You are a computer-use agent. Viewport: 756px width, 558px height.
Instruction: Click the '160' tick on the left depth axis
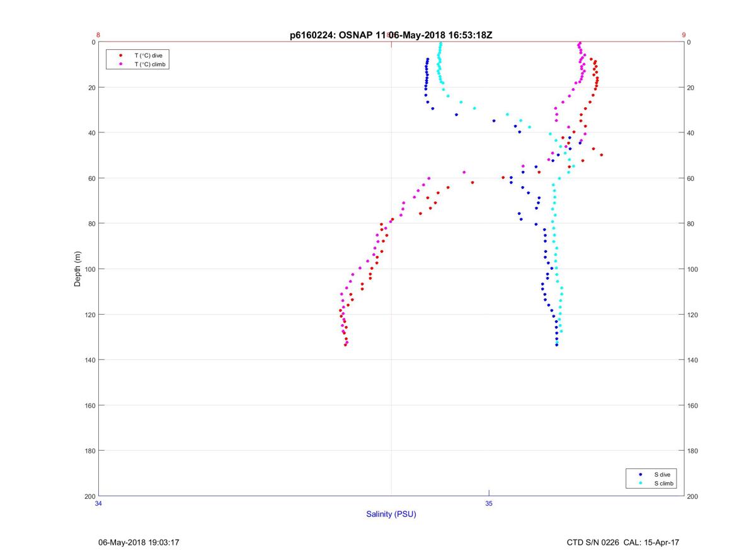pos(89,405)
